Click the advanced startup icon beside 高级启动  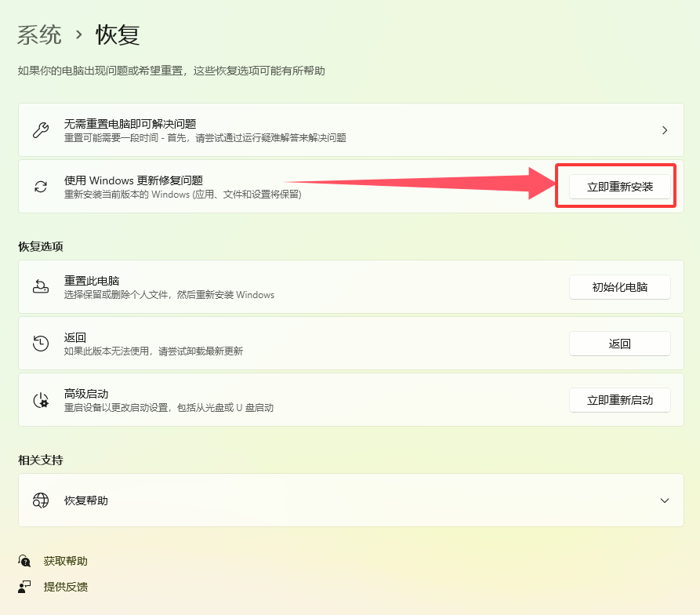tap(42, 399)
